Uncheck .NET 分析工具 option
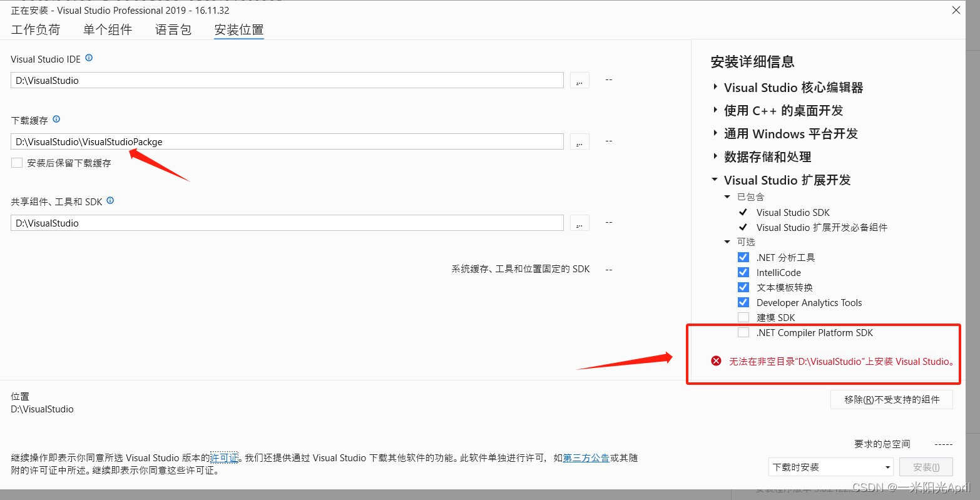Image resolution: width=980 pixels, height=500 pixels. 743,257
